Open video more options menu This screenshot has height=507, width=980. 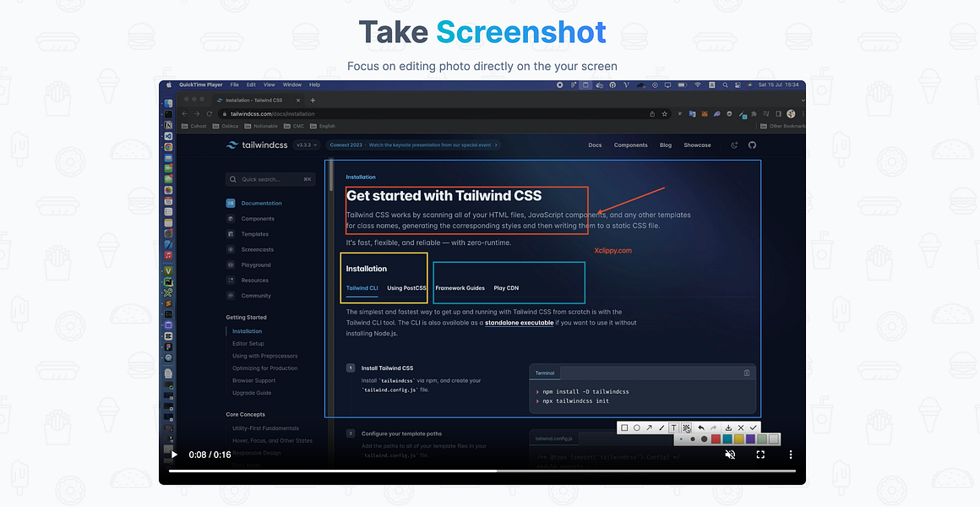coord(791,455)
